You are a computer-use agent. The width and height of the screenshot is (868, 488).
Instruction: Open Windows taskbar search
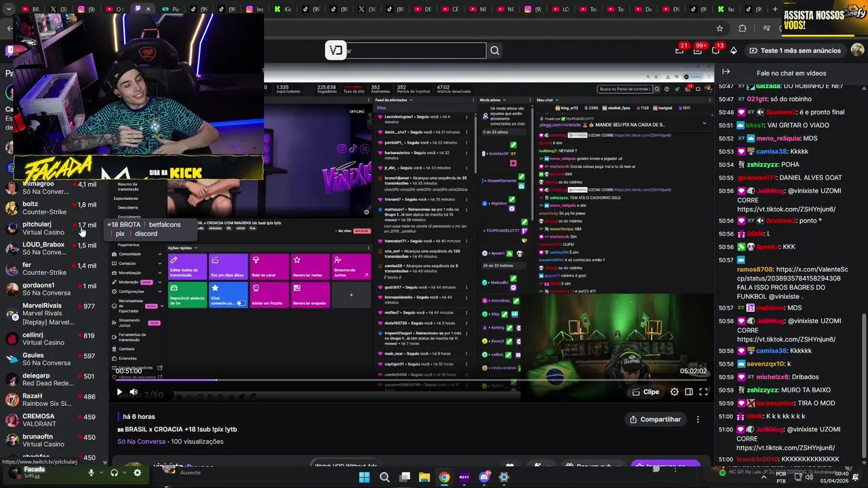pos(384,477)
